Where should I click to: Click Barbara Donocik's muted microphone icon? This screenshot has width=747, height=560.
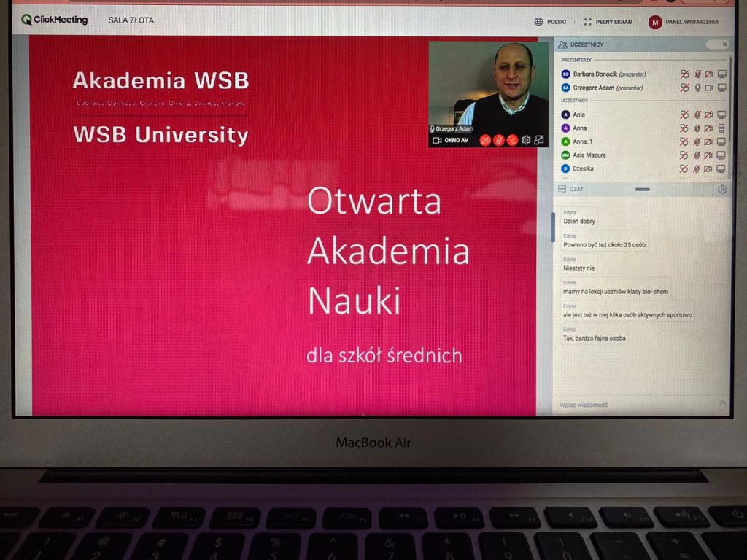pyautogui.click(x=697, y=74)
